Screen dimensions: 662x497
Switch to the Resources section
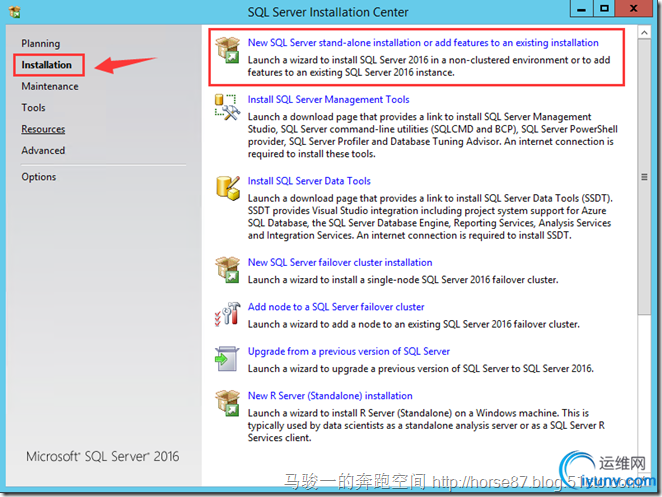pos(43,129)
